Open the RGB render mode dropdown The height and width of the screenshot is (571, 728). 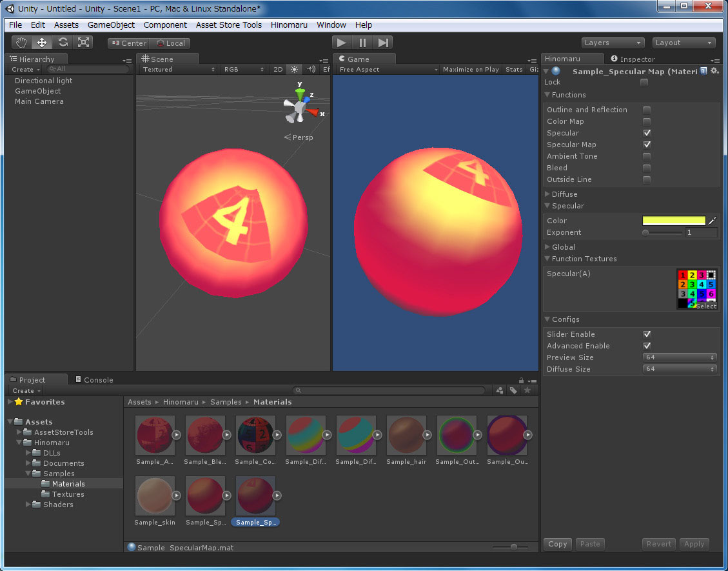click(244, 69)
